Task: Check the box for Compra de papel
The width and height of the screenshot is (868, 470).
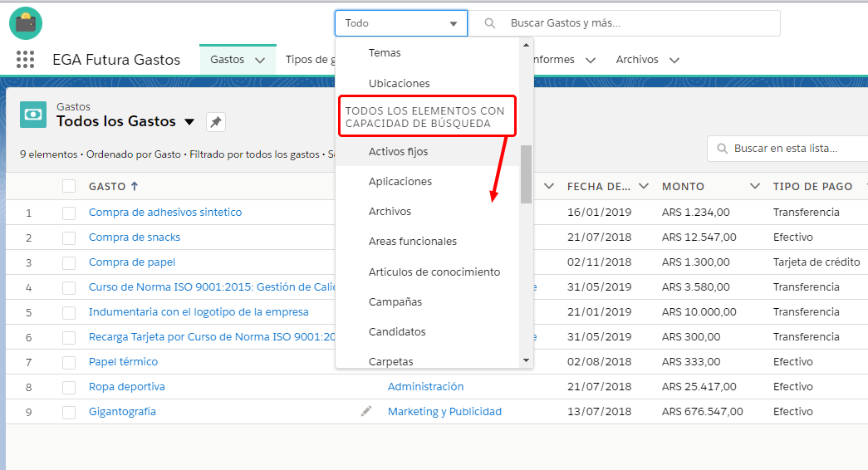Action: (69, 262)
